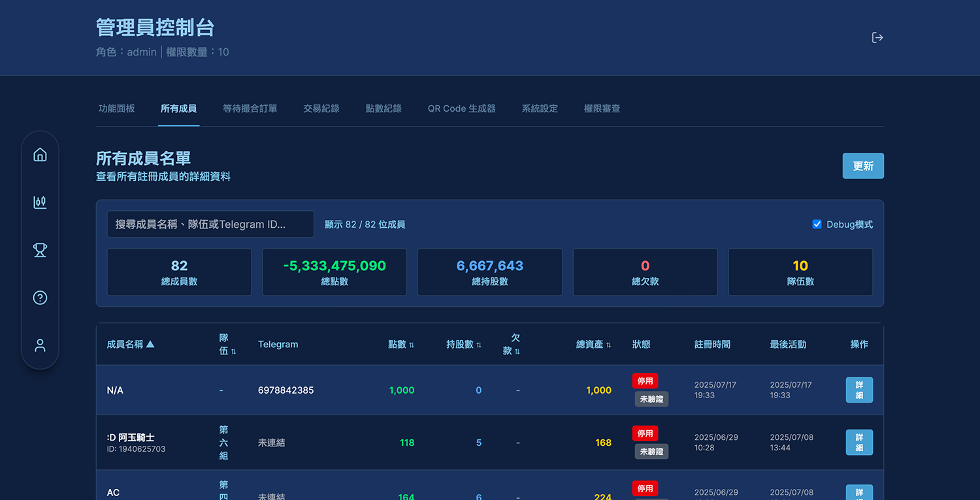This screenshot has height=500, width=980.
Task: Click member name :D 阿玉騎士
Action: tap(131, 437)
